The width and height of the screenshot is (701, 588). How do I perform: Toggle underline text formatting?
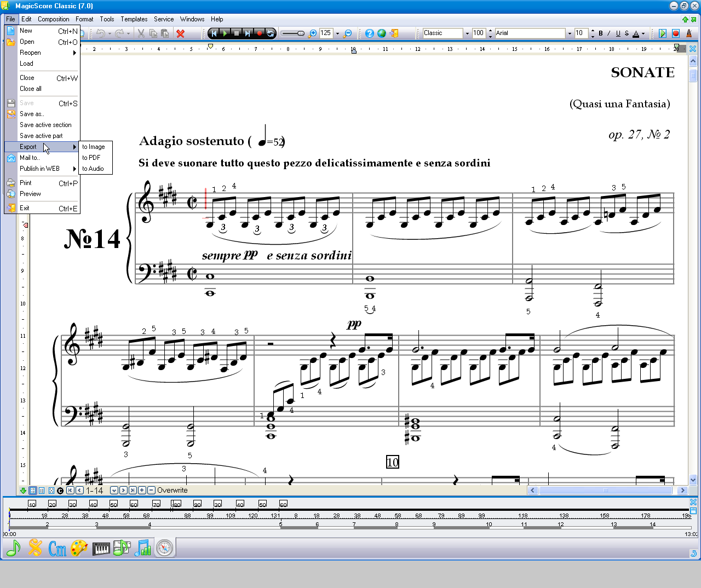pos(618,33)
